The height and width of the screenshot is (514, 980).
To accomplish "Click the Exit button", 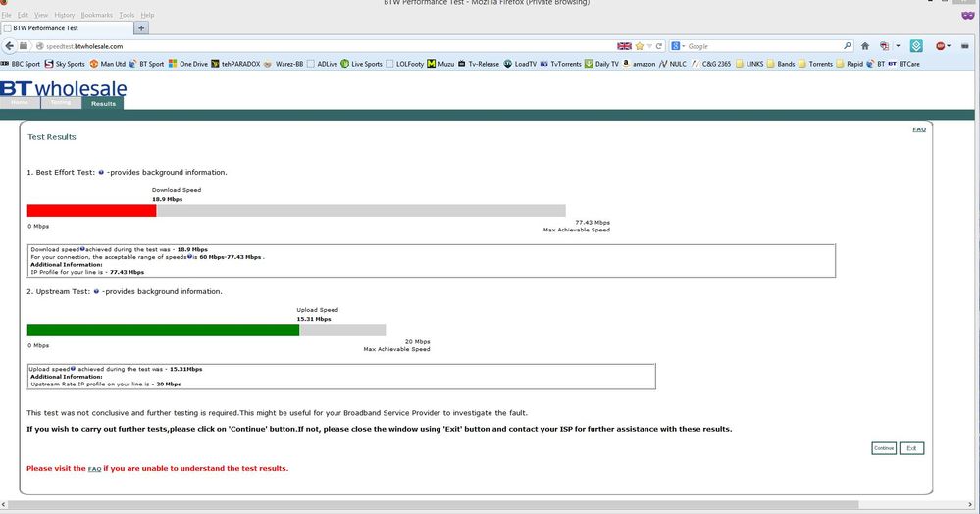I will (x=911, y=448).
